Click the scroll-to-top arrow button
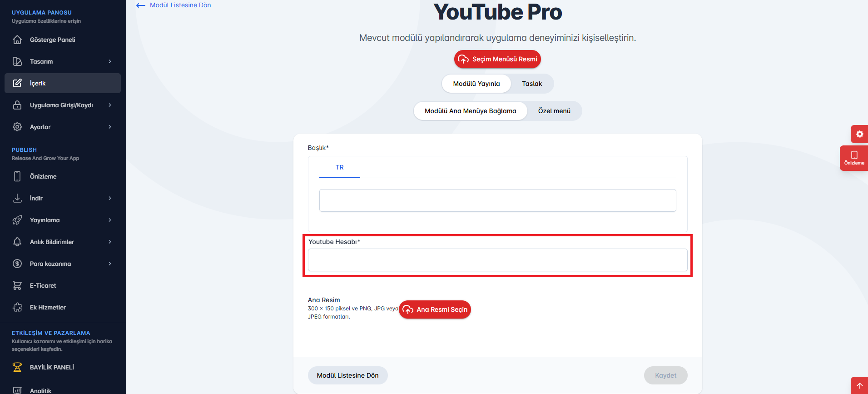 coord(859,385)
